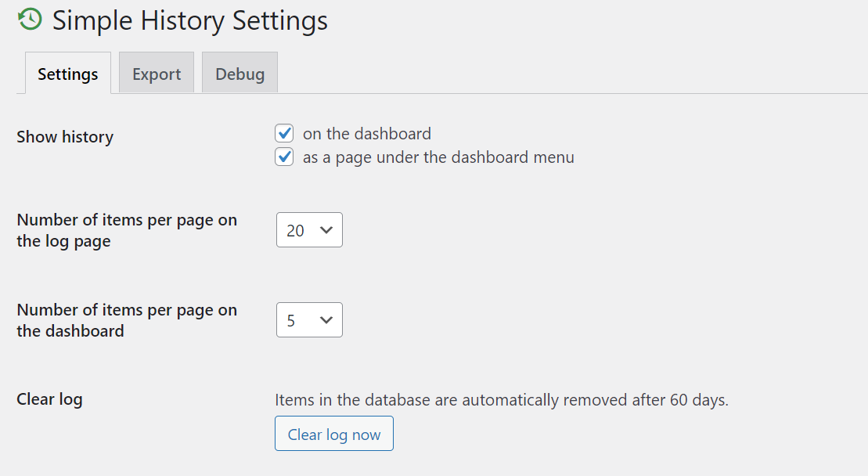The height and width of the screenshot is (476, 868).
Task: Click the value 20 in the log page select
Action: click(x=296, y=230)
